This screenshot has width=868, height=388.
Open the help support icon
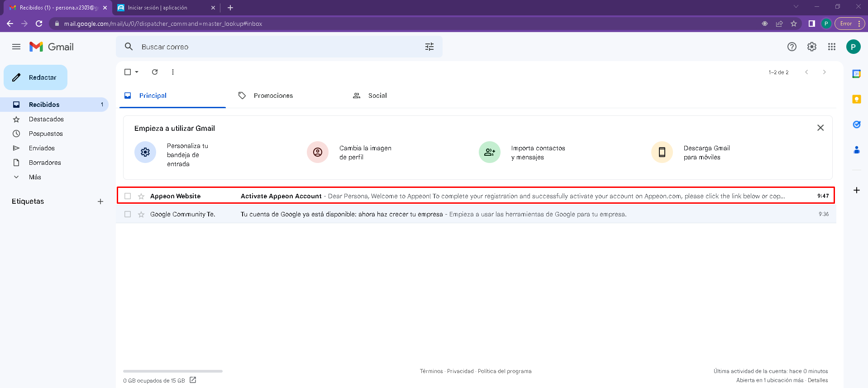point(792,47)
